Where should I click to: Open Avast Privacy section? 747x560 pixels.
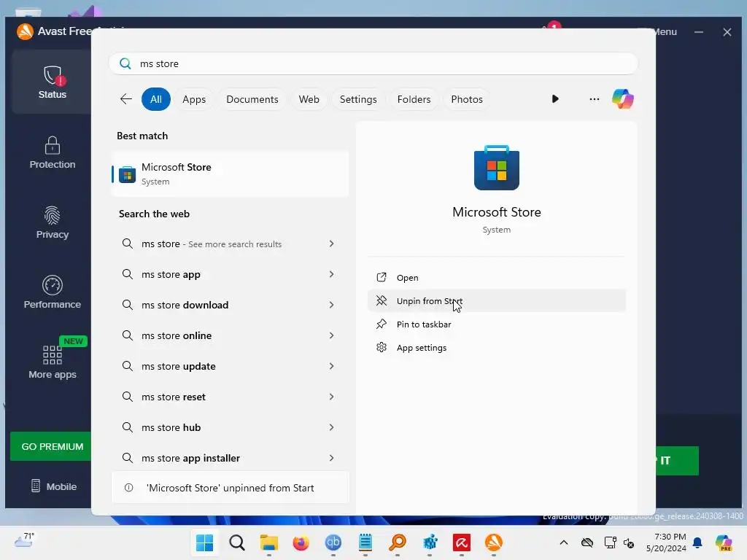(53, 222)
